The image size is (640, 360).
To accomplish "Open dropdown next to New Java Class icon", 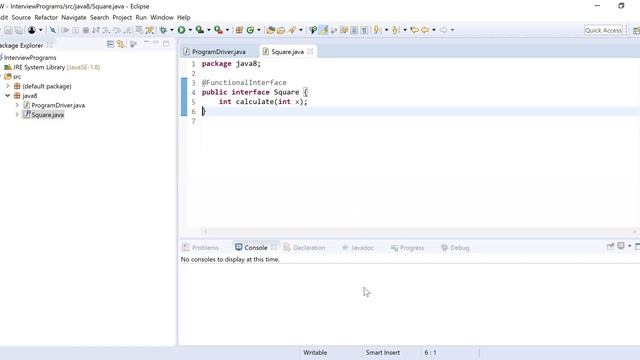I will [259, 30].
